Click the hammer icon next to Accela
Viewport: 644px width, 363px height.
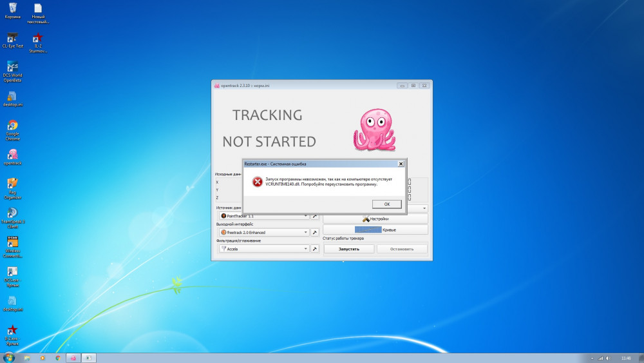click(315, 249)
